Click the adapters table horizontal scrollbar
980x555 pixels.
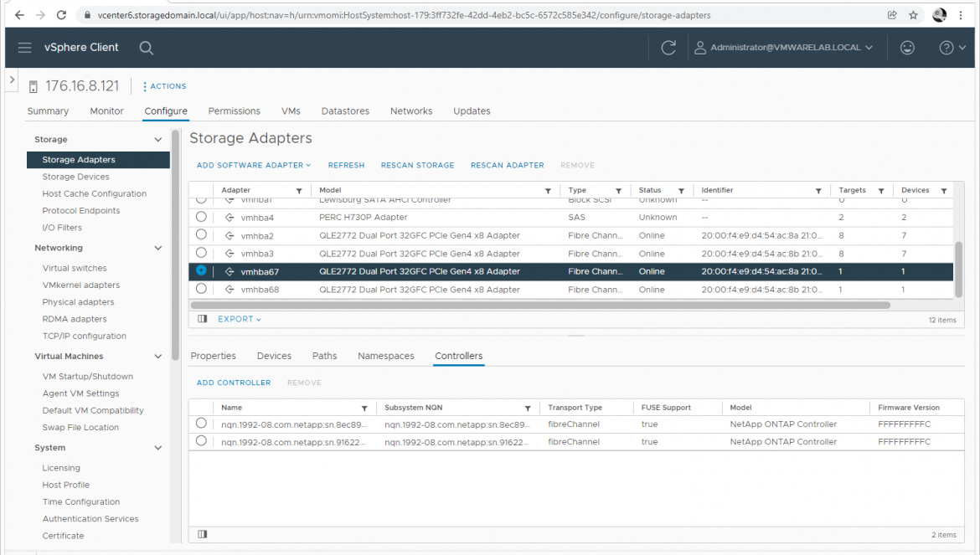pyautogui.click(x=540, y=306)
